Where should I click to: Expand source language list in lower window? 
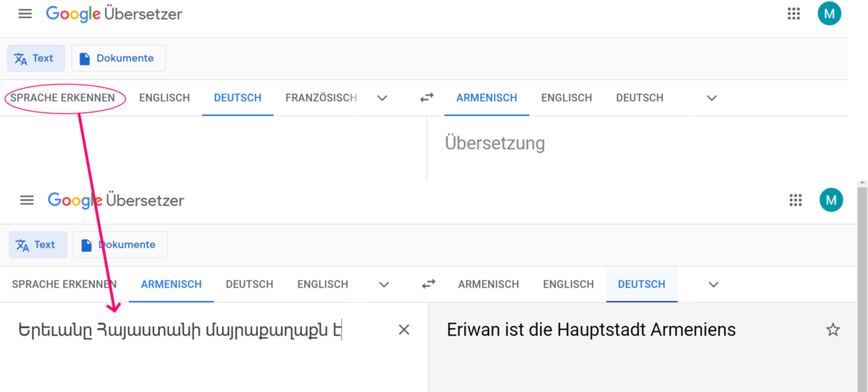[384, 285]
